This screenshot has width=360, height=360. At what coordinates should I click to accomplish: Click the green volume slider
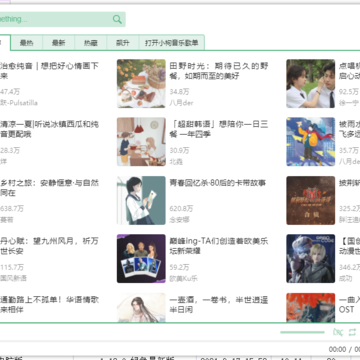(302, 332)
